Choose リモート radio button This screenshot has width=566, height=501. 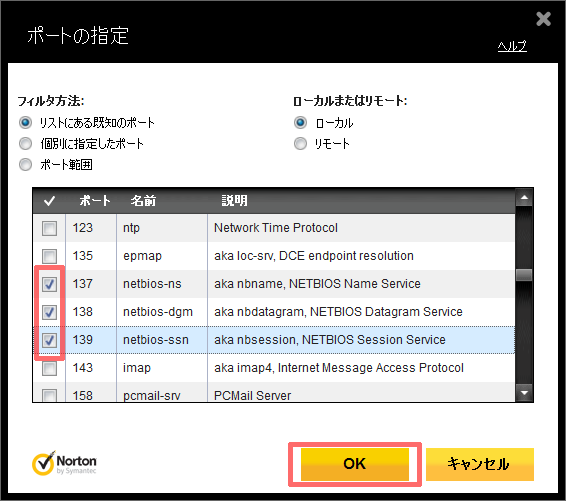(300, 144)
